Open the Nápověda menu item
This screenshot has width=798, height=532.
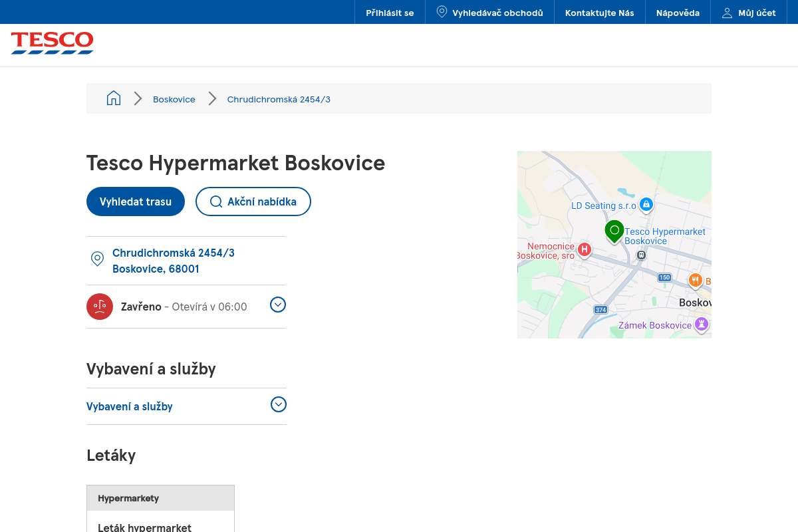678,13
